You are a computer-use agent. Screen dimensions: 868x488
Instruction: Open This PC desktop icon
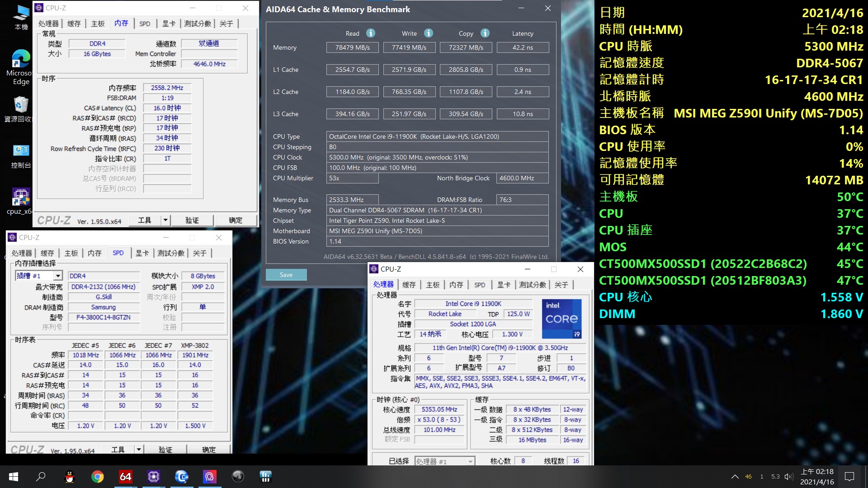pos(21,17)
